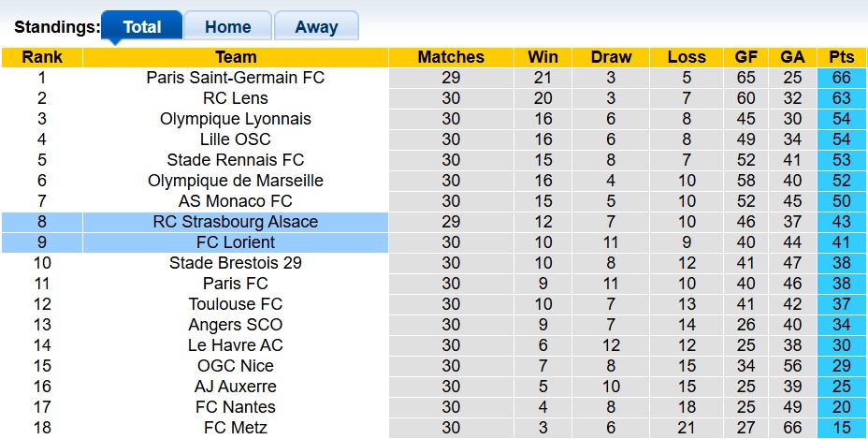This screenshot has width=868, height=439.
Task: Click Olympique de Marseille team name
Action: click(x=236, y=181)
